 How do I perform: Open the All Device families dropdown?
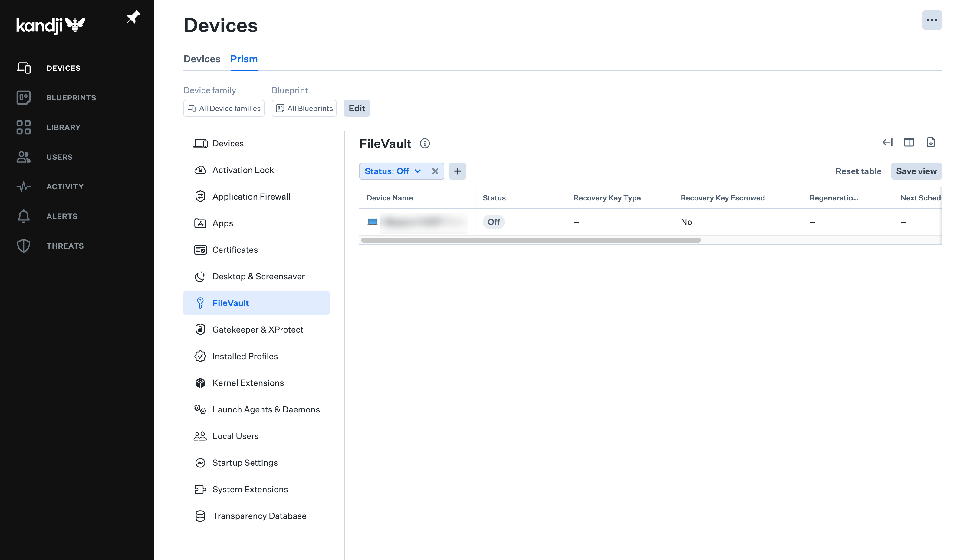click(224, 109)
